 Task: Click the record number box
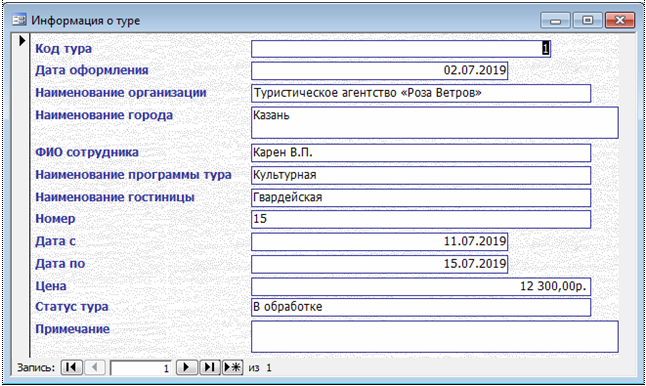[x=140, y=367]
